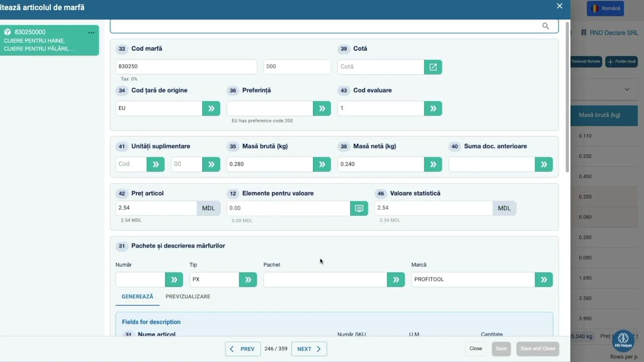Click the 1.690 cell in background table
This screenshot has width=644, height=362.
(x=585, y=278)
